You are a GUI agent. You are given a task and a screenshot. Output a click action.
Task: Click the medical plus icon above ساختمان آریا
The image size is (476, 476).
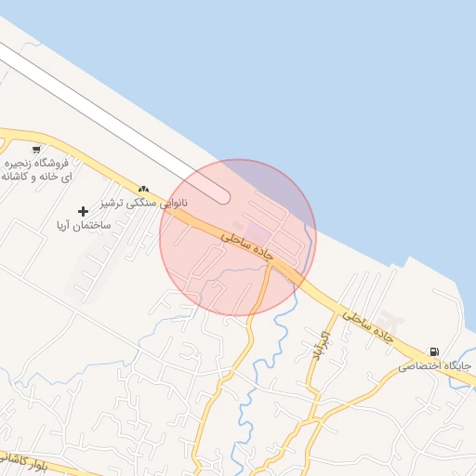coord(83,212)
